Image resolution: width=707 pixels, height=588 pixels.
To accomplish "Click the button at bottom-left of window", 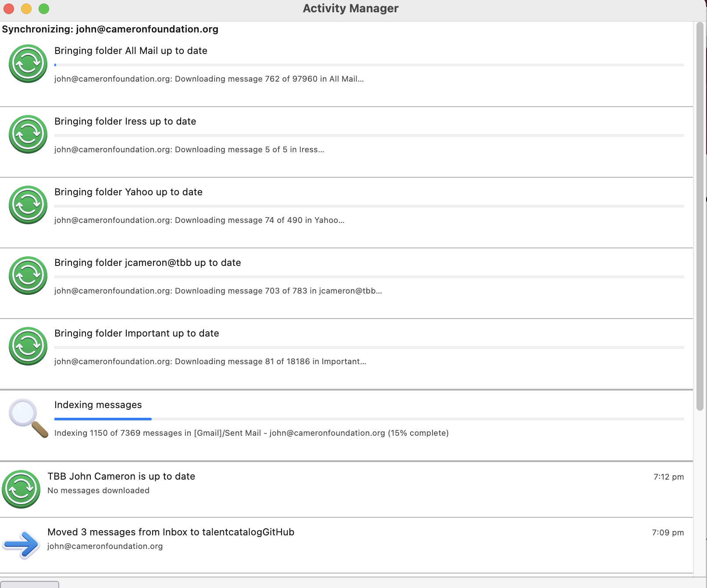I will pyautogui.click(x=29, y=584).
